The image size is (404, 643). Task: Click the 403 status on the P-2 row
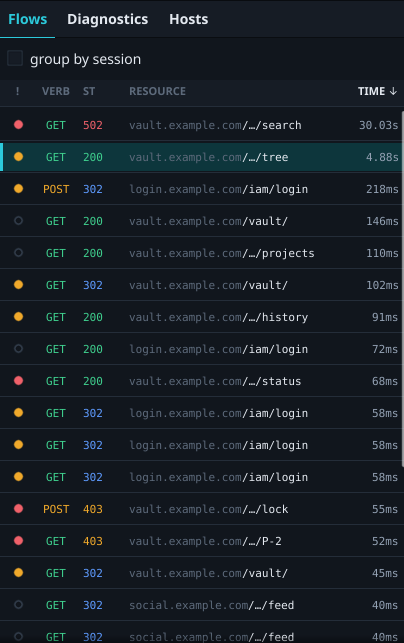[93, 541]
